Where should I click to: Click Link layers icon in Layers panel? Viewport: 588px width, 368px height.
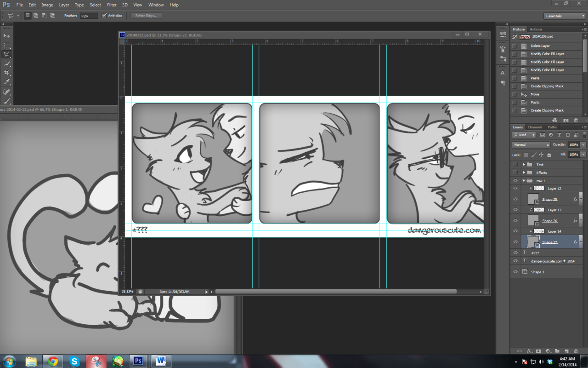(x=519, y=351)
